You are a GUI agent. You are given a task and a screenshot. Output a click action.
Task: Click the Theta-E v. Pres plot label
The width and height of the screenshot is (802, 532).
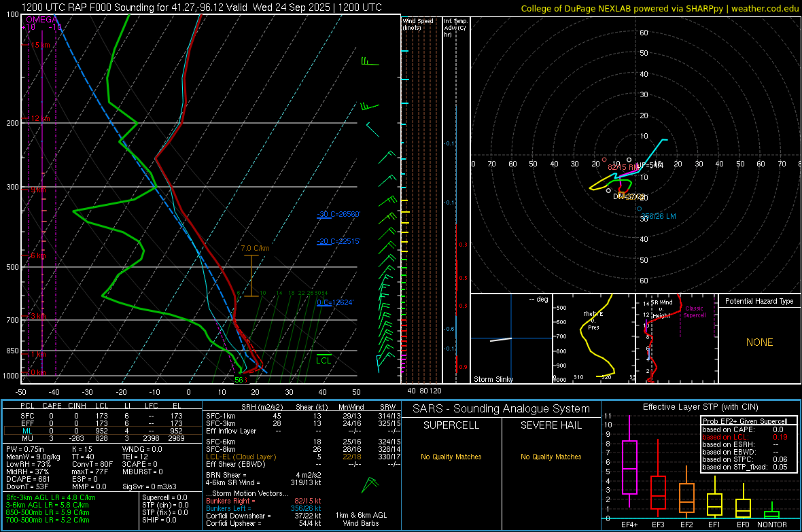click(593, 320)
